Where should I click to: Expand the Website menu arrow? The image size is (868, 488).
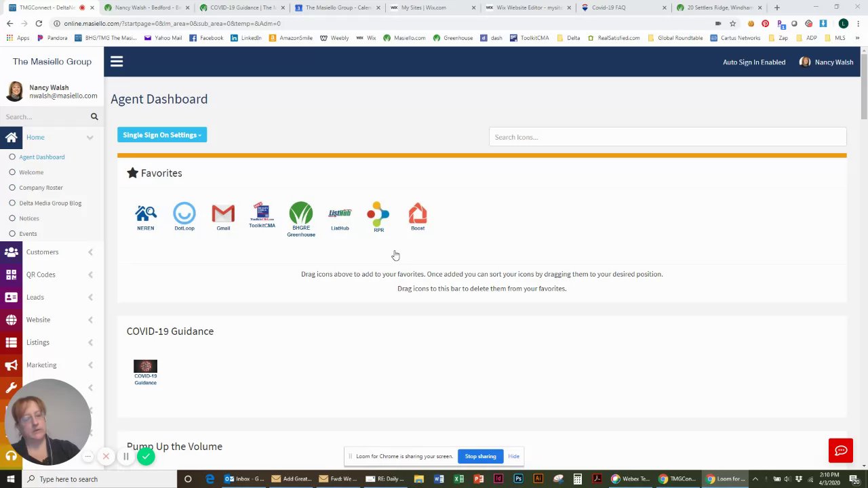pos(90,320)
